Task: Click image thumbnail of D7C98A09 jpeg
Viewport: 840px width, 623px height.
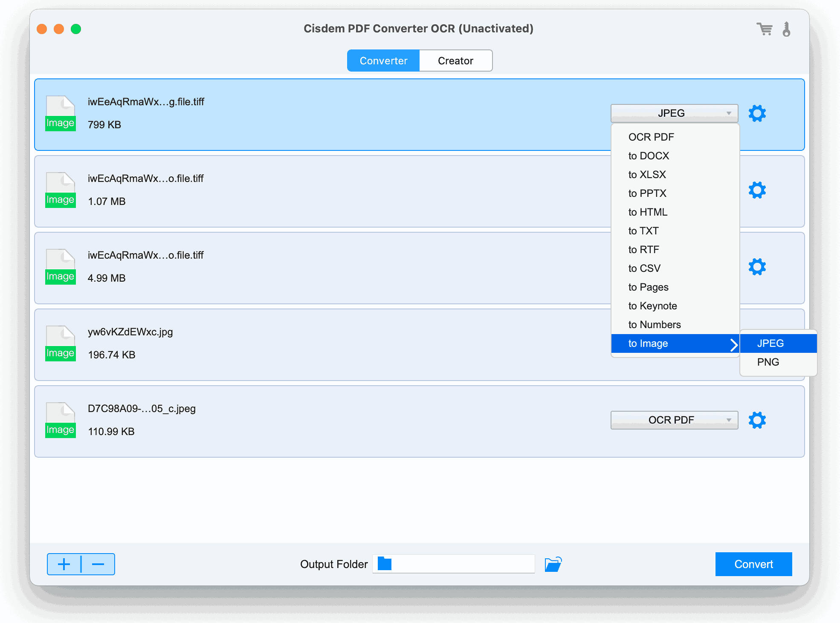Action: 61,420
